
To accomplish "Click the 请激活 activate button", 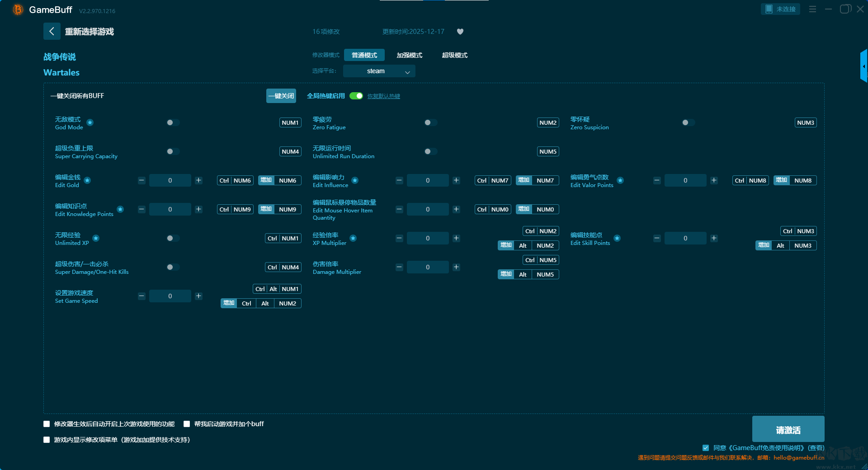I will 788,429.
